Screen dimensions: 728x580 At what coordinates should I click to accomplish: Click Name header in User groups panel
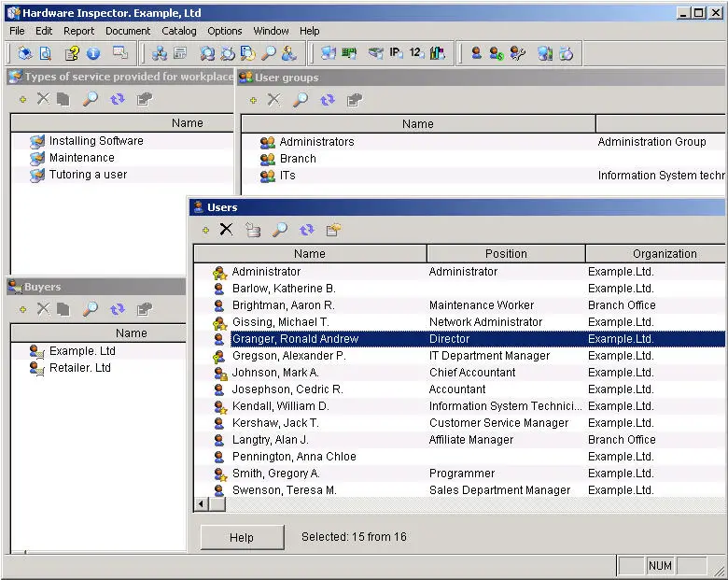coord(418,123)
